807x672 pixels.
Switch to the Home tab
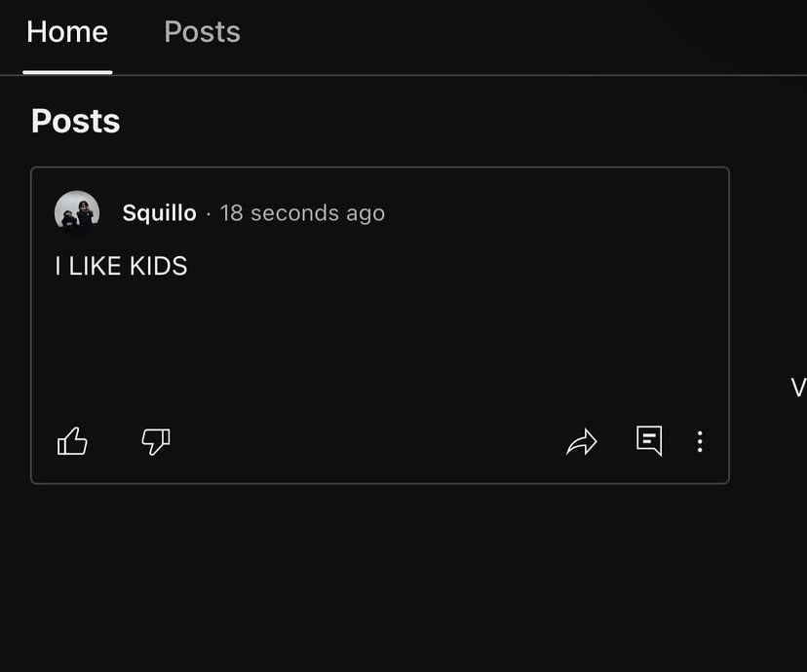tap(67, 32)
